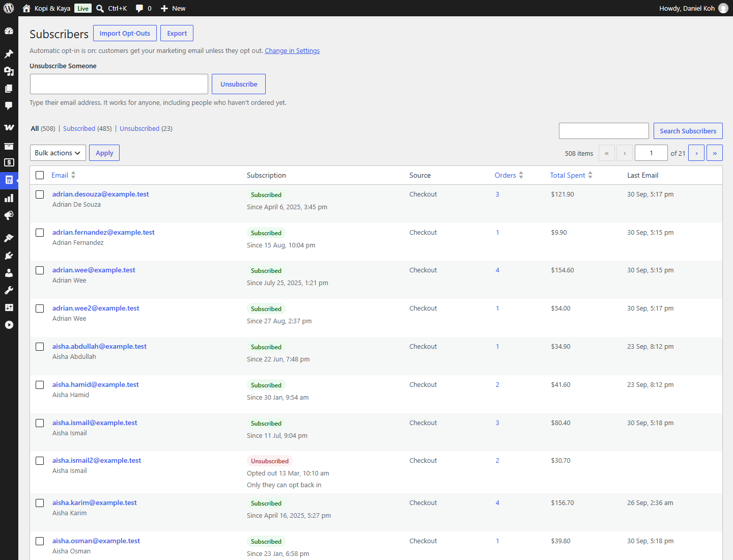Collapse the menu with the play icon
This screenshot has width=733, height=560.
point(9,325)
